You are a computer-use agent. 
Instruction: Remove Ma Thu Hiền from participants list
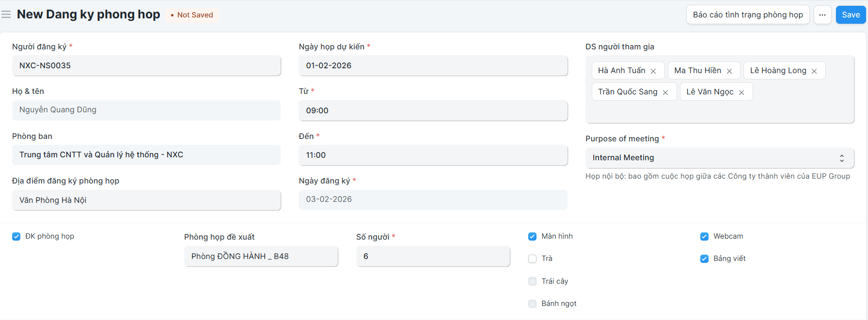click(729, 71)
